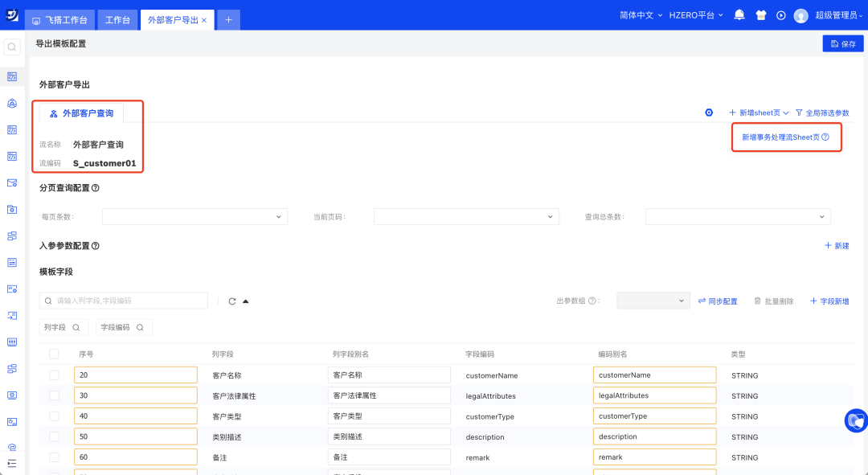Screen dimensions: 868x475
Task: Open the 出参数组 dropdown
Action: click(x=653, y=301)
